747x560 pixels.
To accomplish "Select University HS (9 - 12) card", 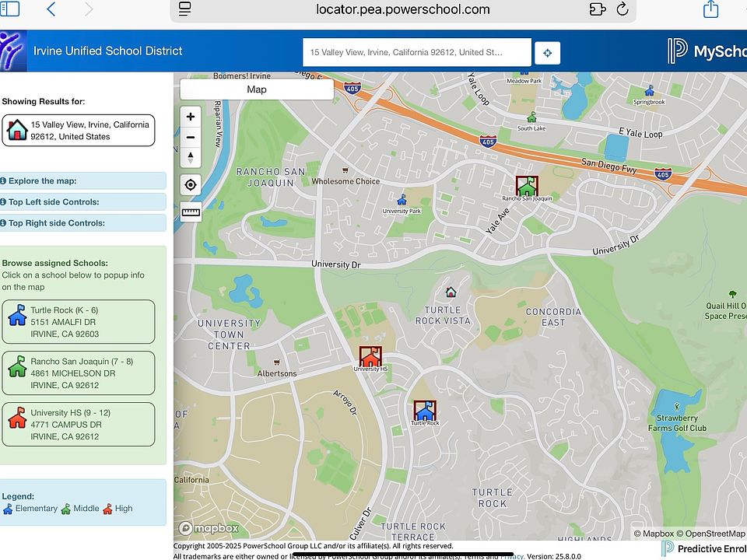I will [x=79, y=425].
